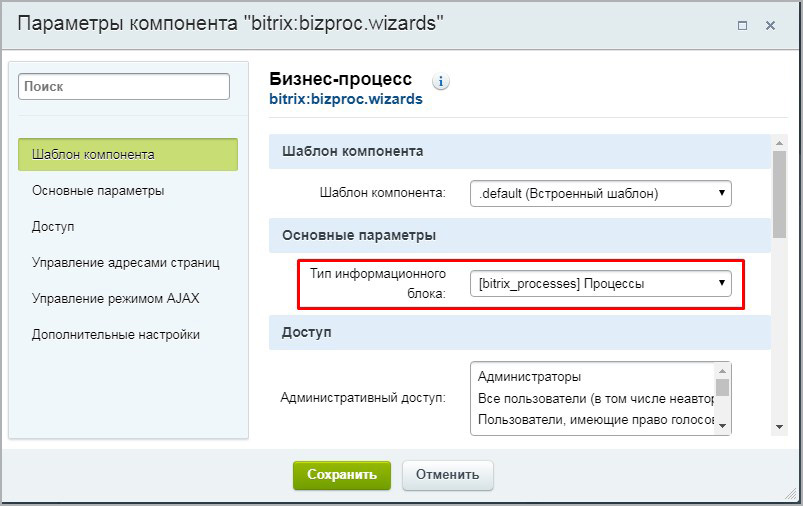Open Управление адресами страниц section
This screenshot has width=803, height=506.
[126, 262]
